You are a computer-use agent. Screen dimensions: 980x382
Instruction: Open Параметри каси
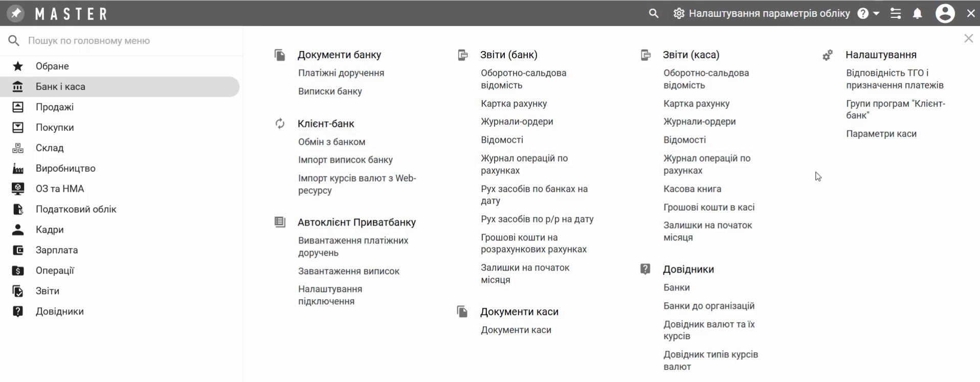[881, 134]
